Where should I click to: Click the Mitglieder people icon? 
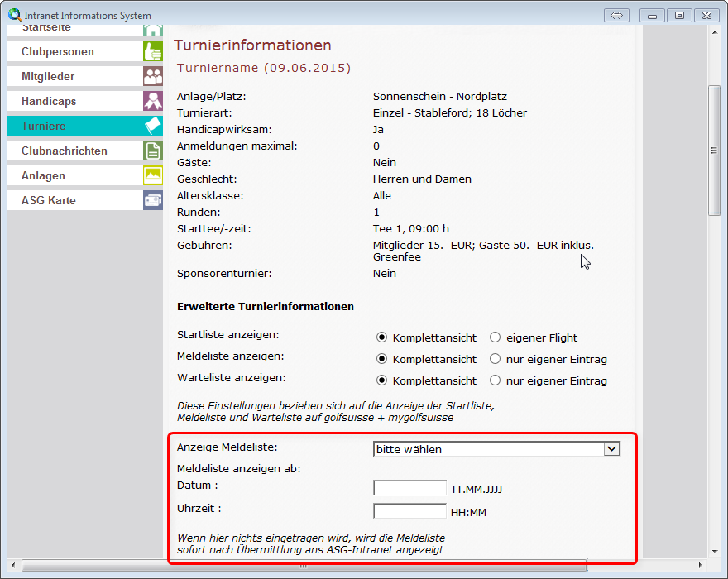coord(152,77)
